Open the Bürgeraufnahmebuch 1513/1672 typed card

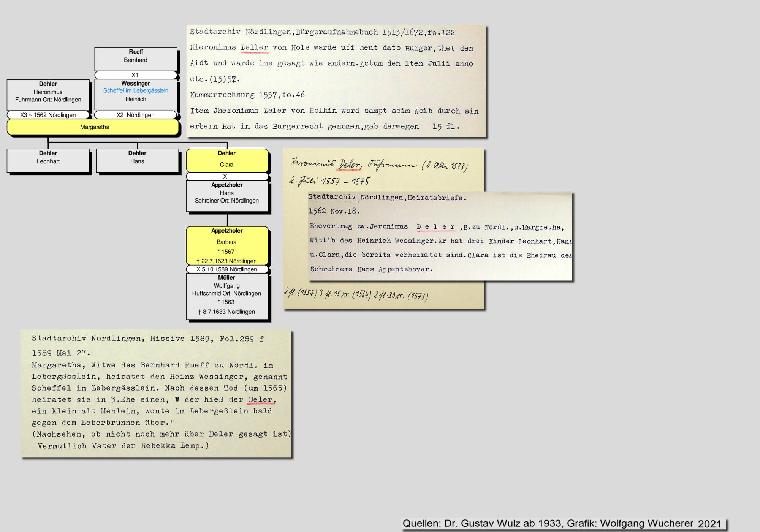pyautogui.click(x=336, y=81)
